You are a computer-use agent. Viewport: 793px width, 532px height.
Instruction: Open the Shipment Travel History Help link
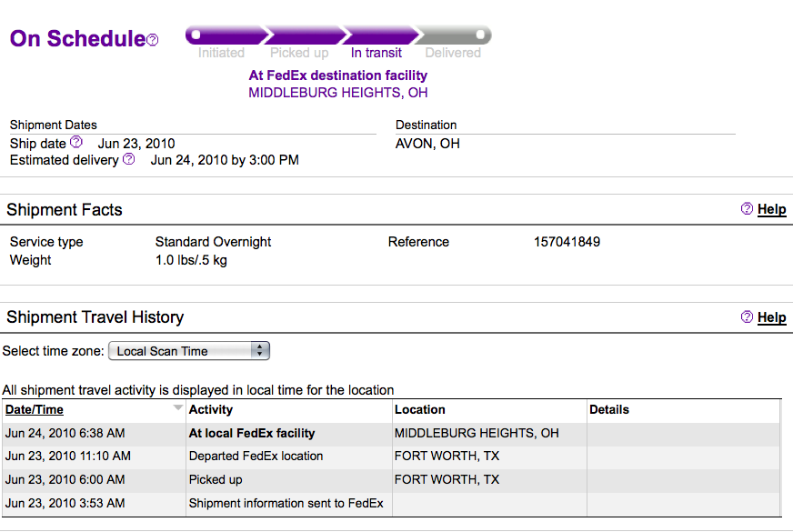(771, 317)
